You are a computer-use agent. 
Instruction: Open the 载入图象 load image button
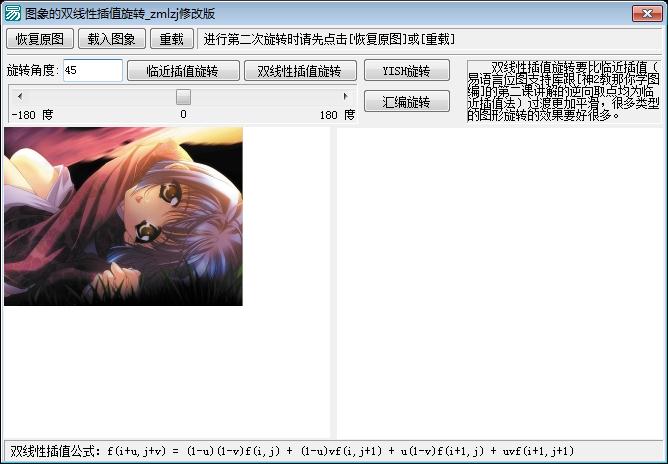112,39
